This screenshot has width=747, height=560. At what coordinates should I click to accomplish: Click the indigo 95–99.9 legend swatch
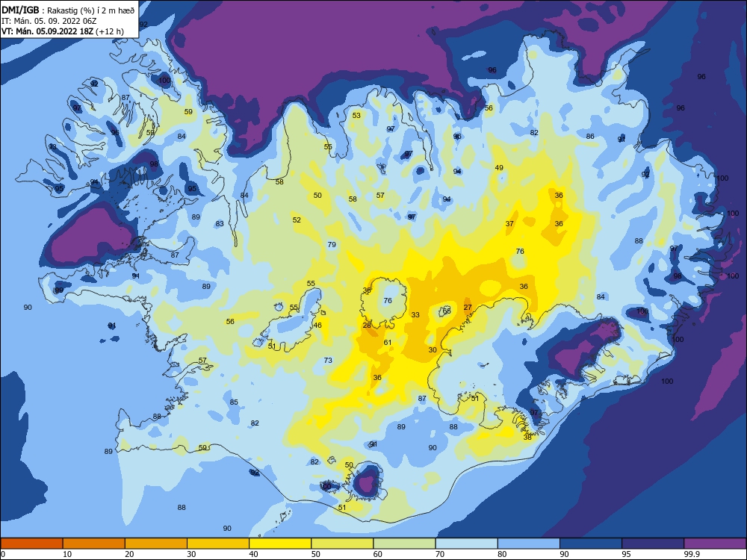(x=653, y=544)
